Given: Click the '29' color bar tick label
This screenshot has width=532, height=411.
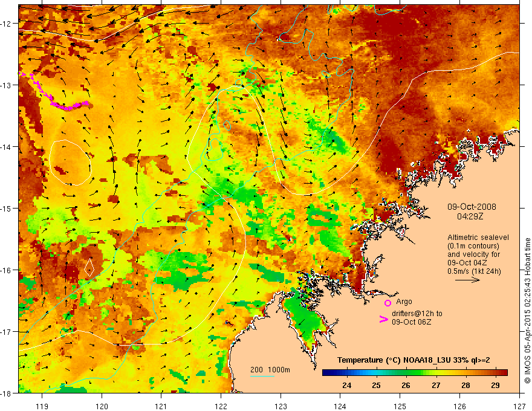Looking at the screenshot, I should pos(495,385).
